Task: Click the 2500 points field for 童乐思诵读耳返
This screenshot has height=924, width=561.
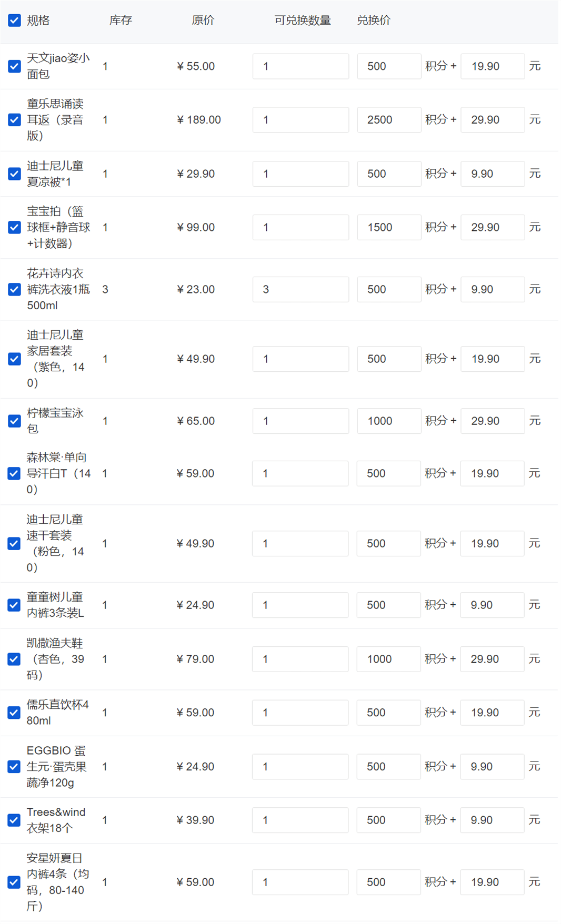Action: pos(389,120)
